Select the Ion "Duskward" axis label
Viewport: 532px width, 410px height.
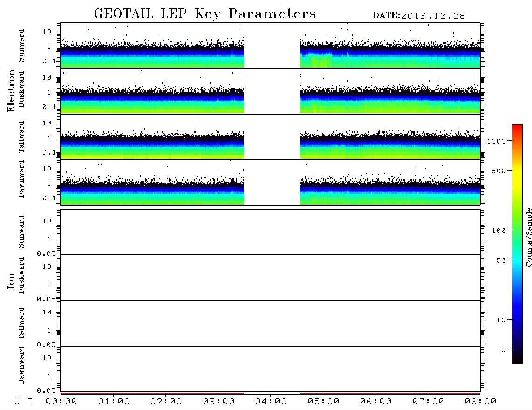21,276
